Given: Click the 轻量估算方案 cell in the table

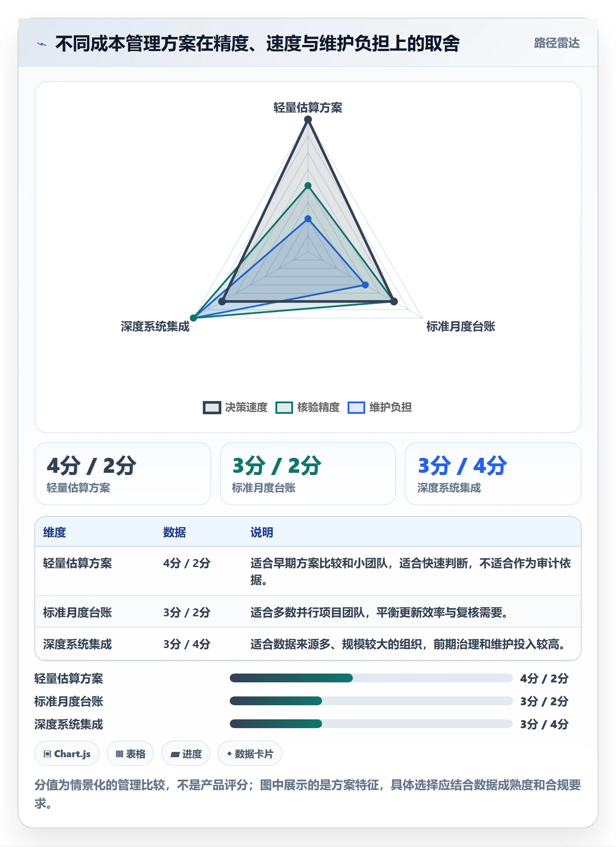Looking at the screenshot, I should coord(77,563).
